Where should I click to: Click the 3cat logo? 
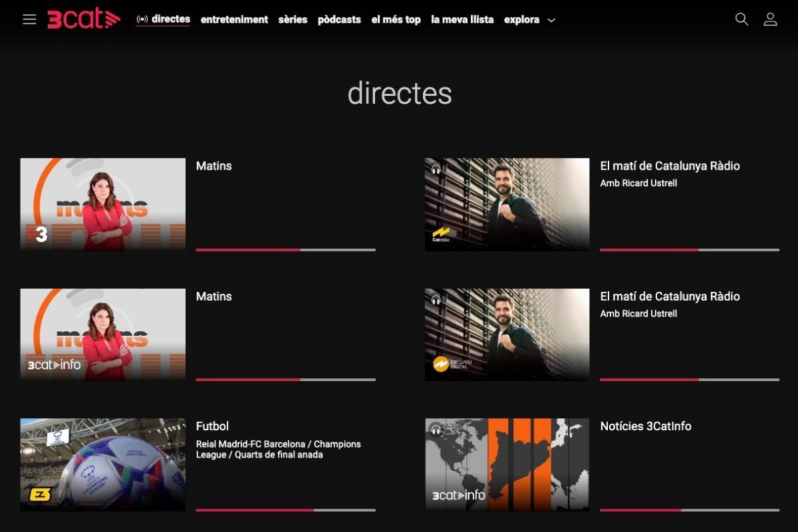tap(84, 19)
